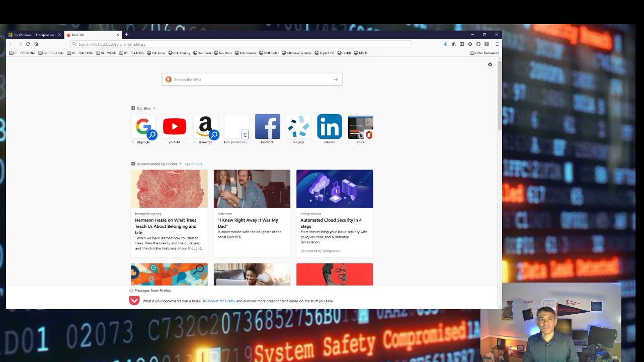Click the forward navigation arrow
Viewport: 644px width, 362px height.
[x=20, y=44]
